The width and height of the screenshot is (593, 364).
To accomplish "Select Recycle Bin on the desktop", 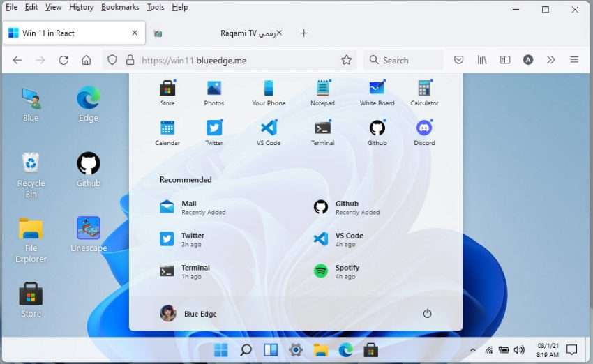I will [31, 176].
